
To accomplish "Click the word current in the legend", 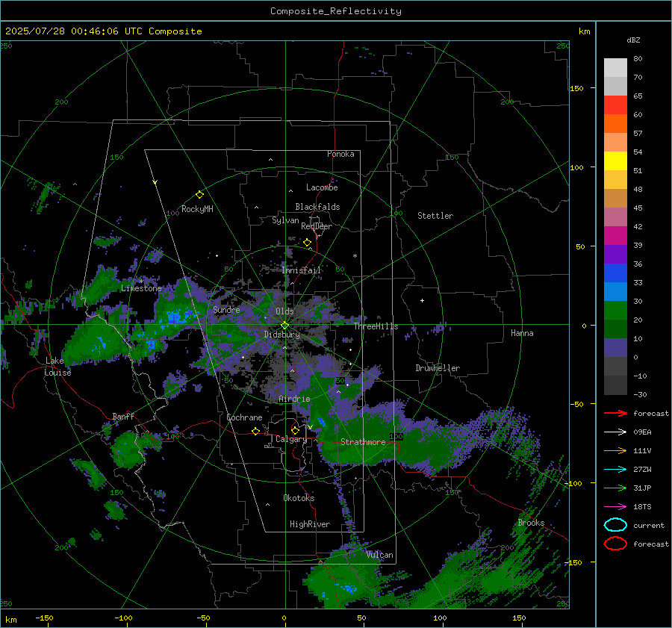I will click(x=648, y=526).
